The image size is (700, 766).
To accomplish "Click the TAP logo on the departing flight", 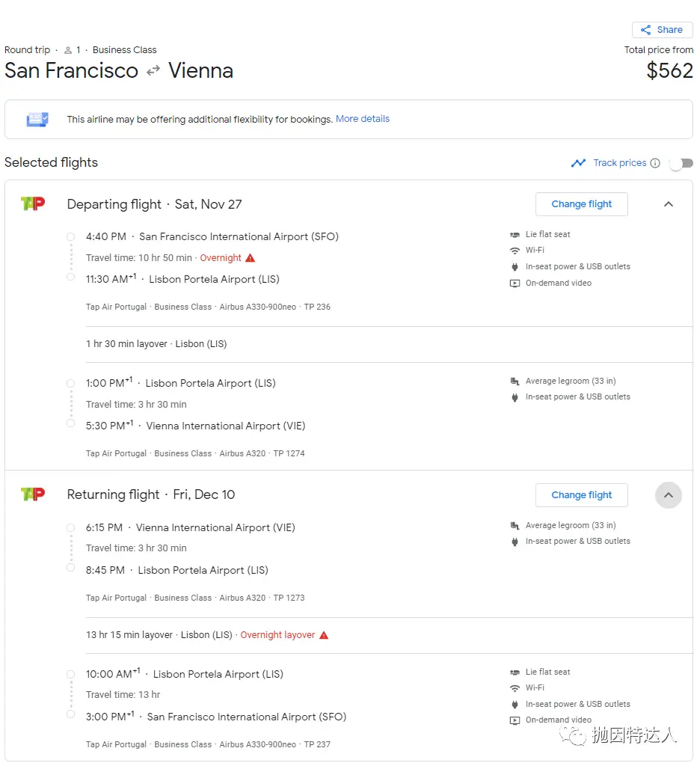I will [33, 203].
